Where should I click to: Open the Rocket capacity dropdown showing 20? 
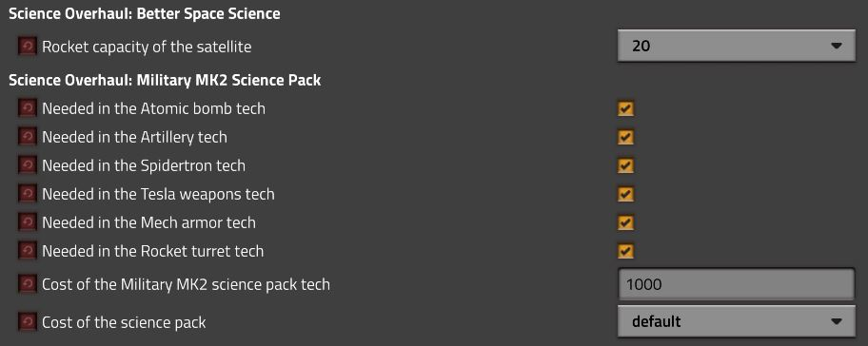737,46
